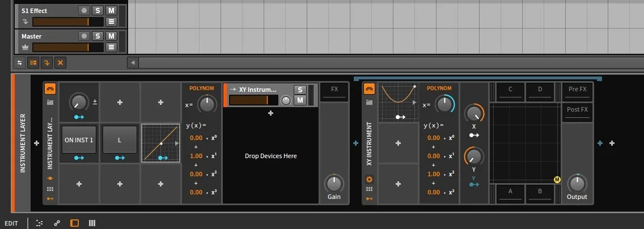Open XY Instrument orange gear settings icon
644x229 pixels.
(x=369, y=179)
